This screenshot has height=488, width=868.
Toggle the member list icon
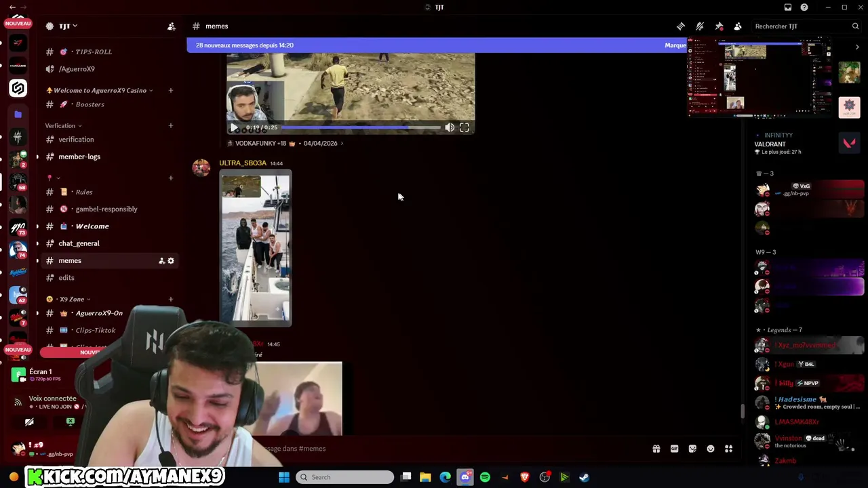(x=738, y=26)
